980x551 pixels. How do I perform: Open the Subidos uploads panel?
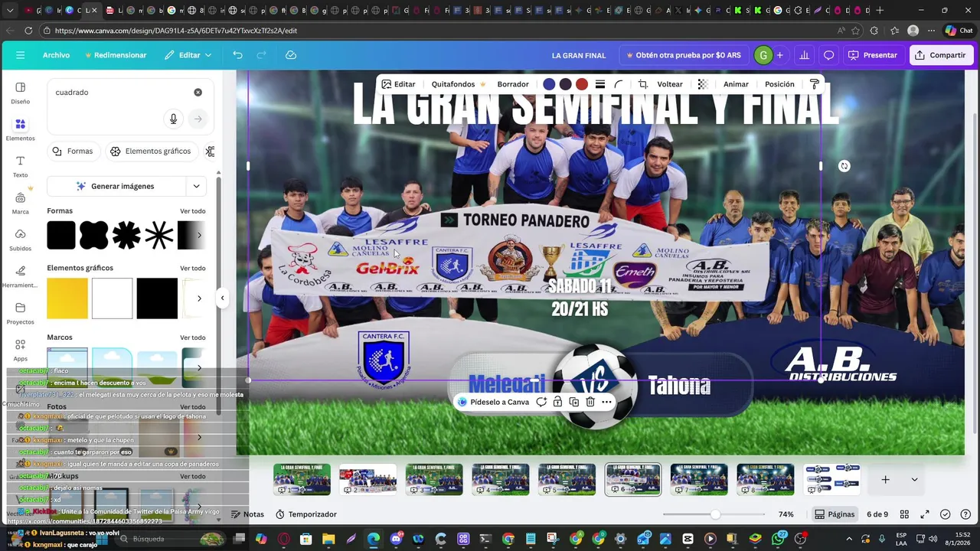(20, 240)
